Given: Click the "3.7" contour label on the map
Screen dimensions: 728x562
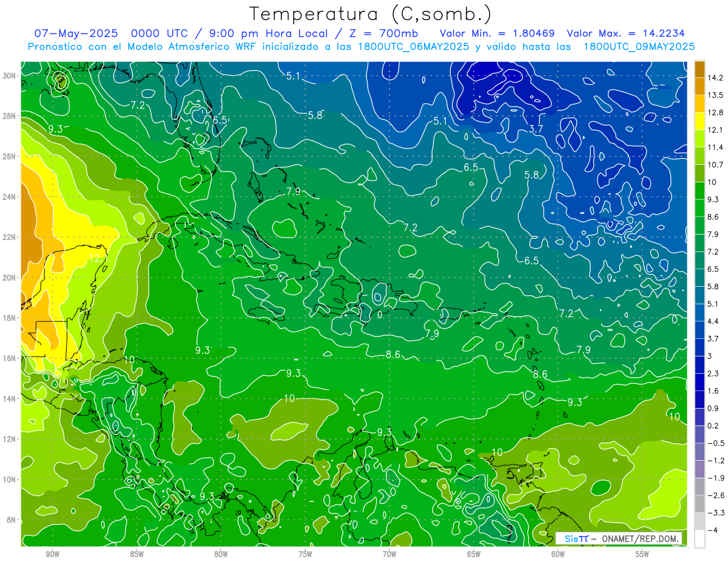Looking at the screenshot, I should (536, 129).
